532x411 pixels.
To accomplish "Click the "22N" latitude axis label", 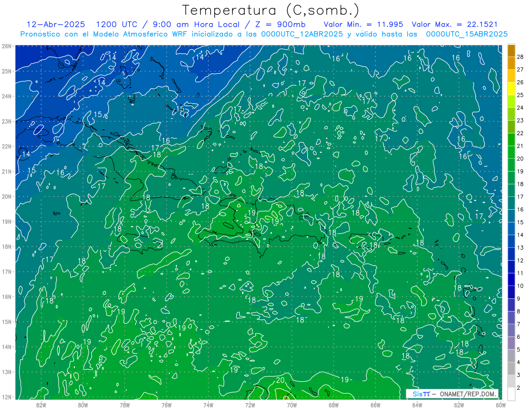I will (x=7, y=146).
